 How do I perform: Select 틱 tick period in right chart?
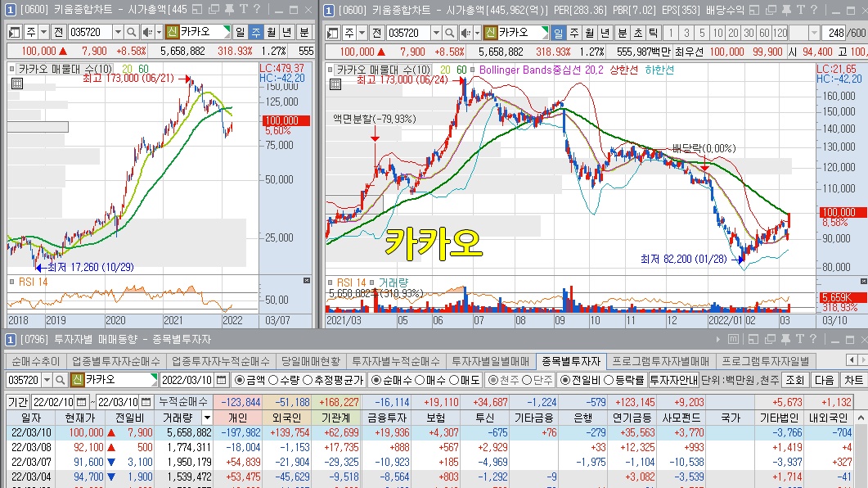(653, 34)
